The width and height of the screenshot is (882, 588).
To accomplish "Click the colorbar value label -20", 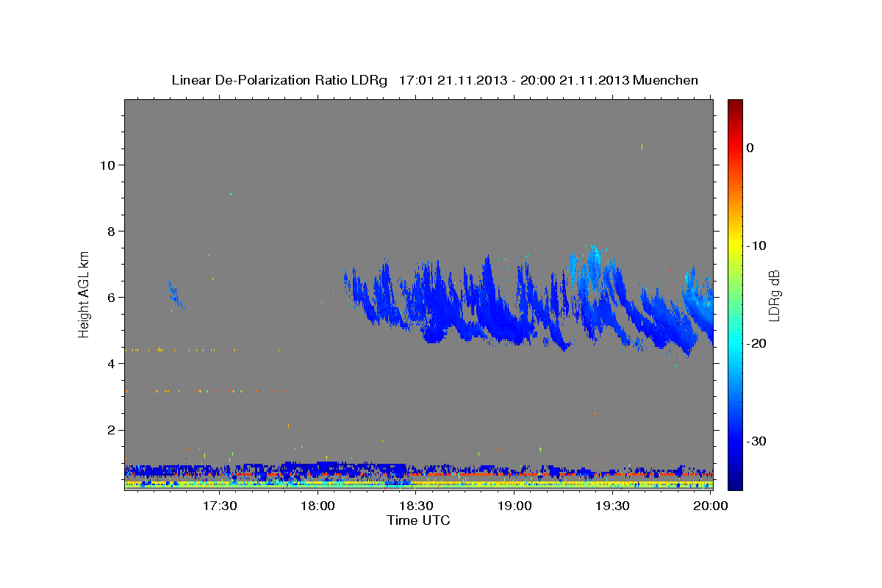I will 756,343.
